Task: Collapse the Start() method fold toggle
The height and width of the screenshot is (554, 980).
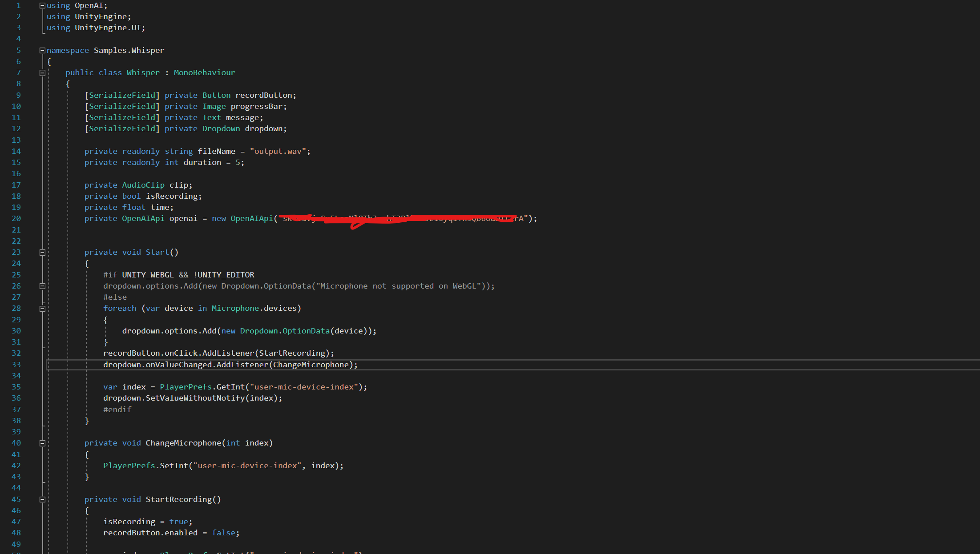Action: [42, 253]
